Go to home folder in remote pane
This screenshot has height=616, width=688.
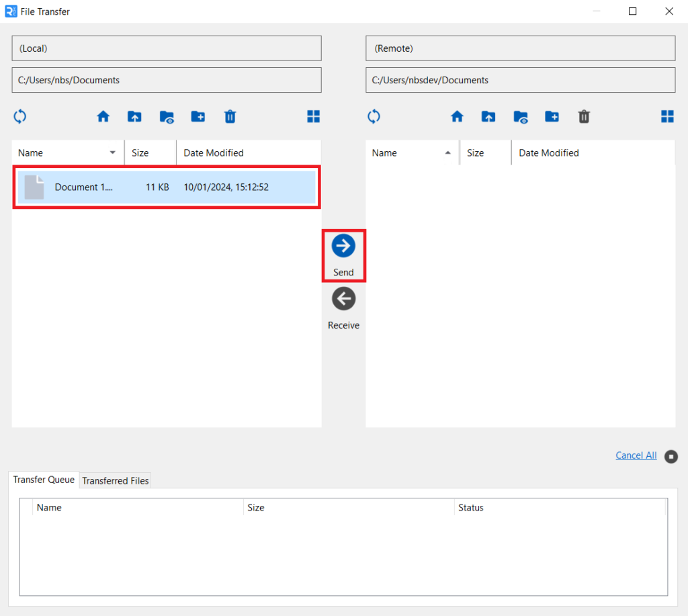click(x=457, y=116)
